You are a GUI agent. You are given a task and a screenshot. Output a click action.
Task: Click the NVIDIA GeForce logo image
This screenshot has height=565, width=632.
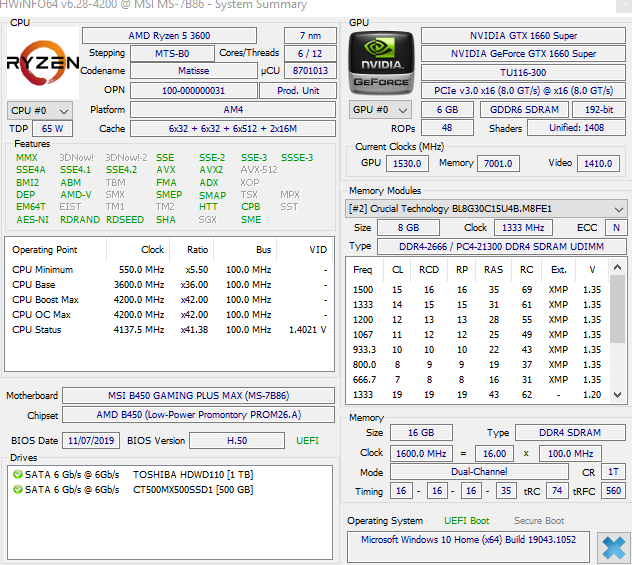(381, 62)
